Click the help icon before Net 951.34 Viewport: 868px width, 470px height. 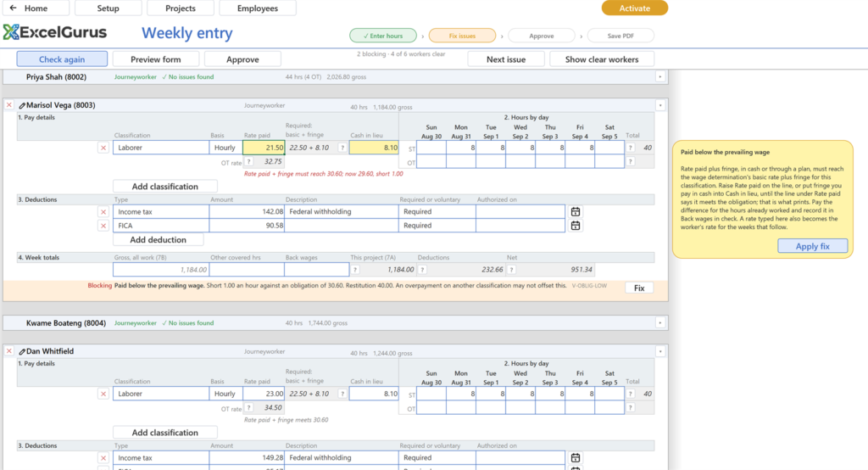pyautogui.click(x=511, y=270)
